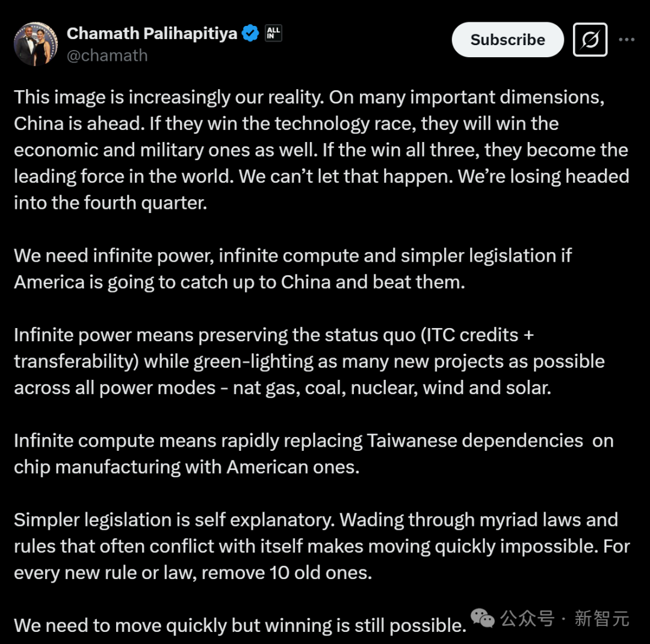Click the Grok button beside Subscribe
Screen dimensions: 650x644
click(589, 40)
